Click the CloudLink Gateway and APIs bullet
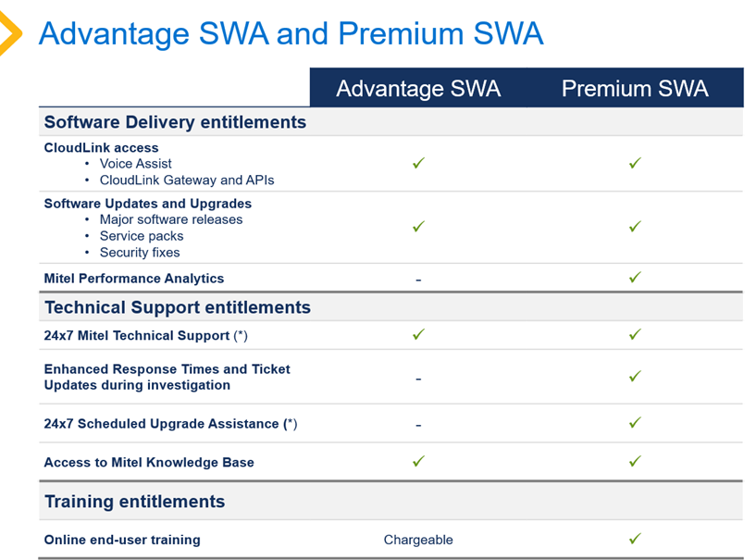Viewport: 756px width, 560px height. pyautogui.click(x=187, y=180)
